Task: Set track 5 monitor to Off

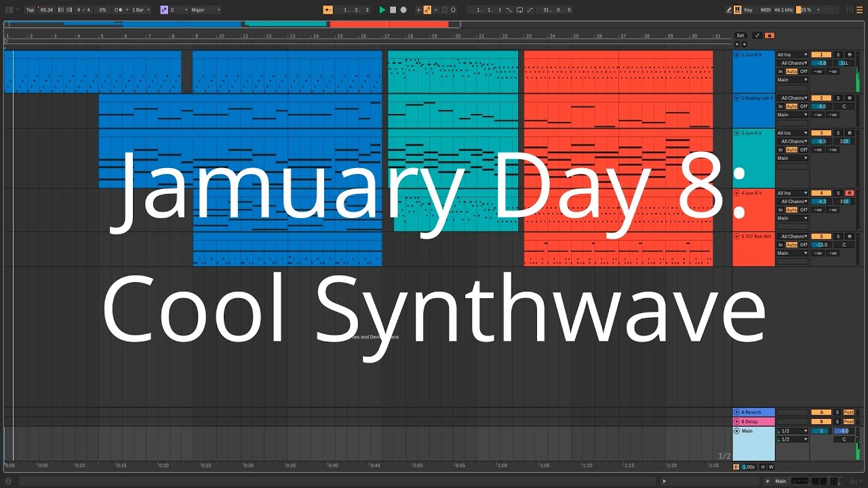Action: 804,245
